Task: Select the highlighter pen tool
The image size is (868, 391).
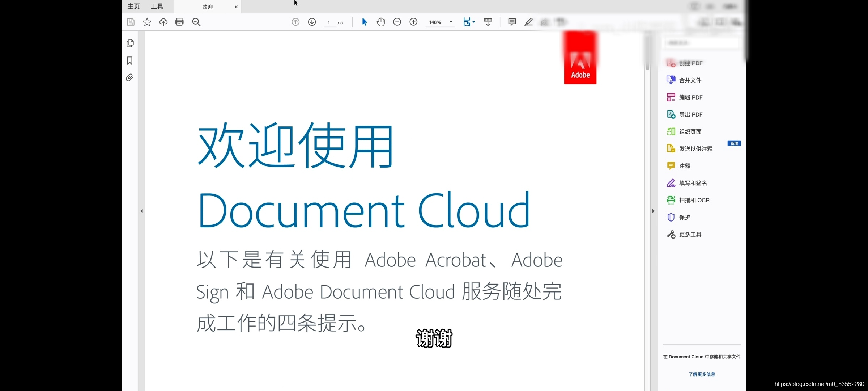Action: [528, 22]
